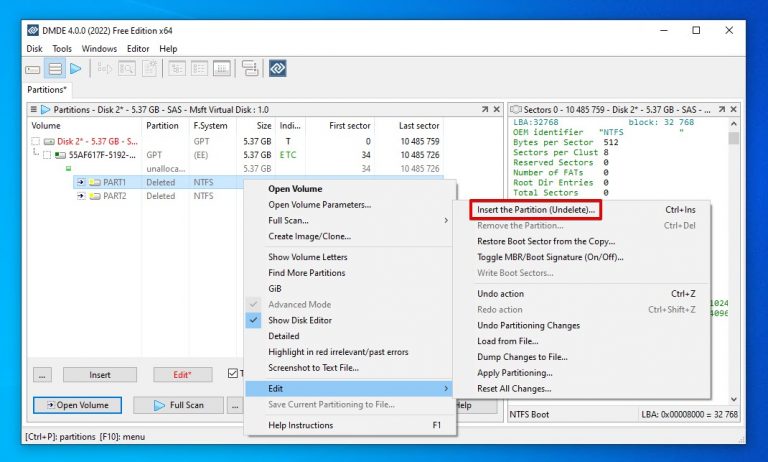Click the Disk 2 drive icon
The width and height of the screenshot is (768, 462).
tap(49, 142)
